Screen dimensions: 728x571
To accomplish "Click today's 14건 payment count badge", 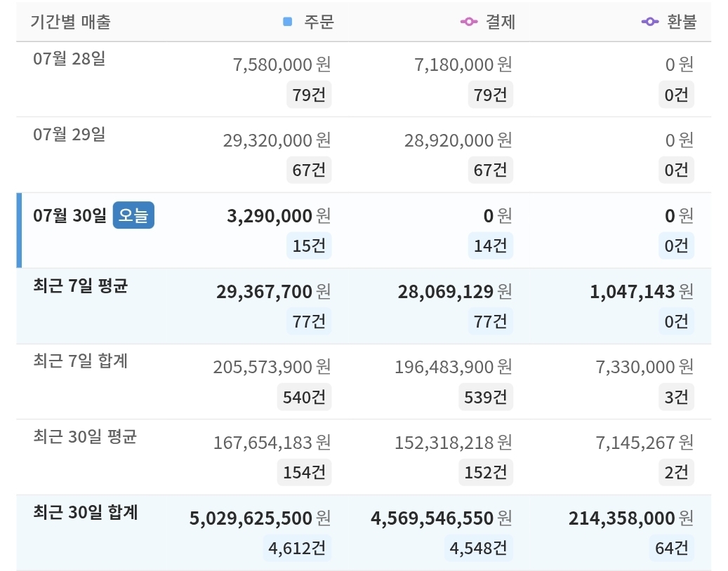I will [490, 246].
